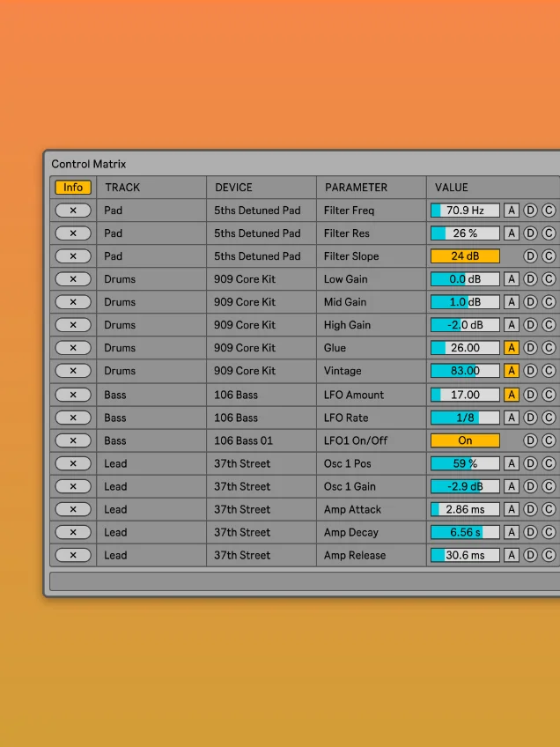Click the Amp Attack 2.86 ms value
The width and height of the screenshot is (560, 747).
click(465, 509)
